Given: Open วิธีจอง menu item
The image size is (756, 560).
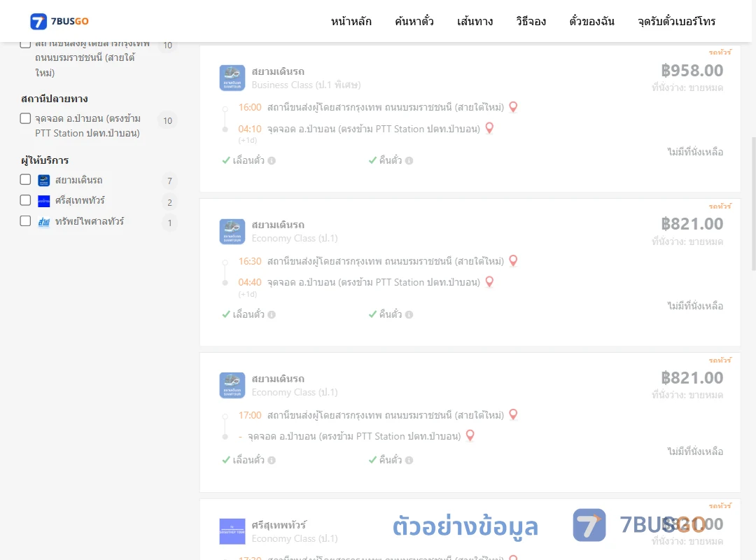Looking at the screenshot, I should point(531,21).
